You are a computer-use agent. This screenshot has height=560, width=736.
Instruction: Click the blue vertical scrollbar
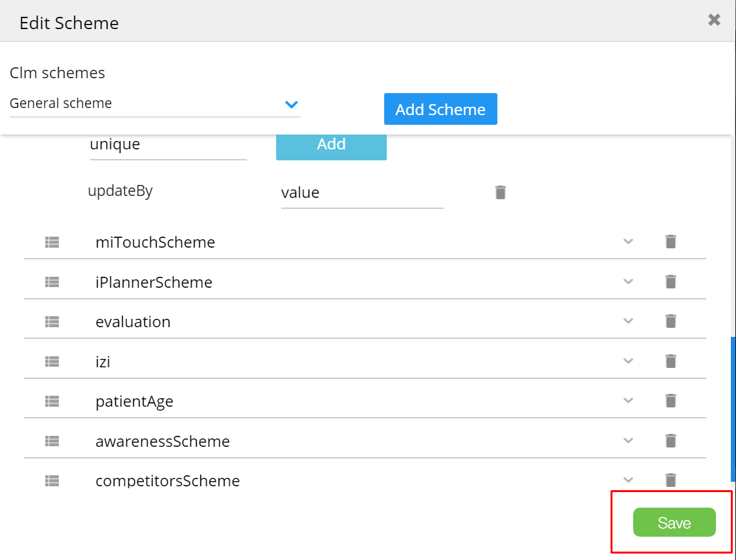(x=733, y=409)
